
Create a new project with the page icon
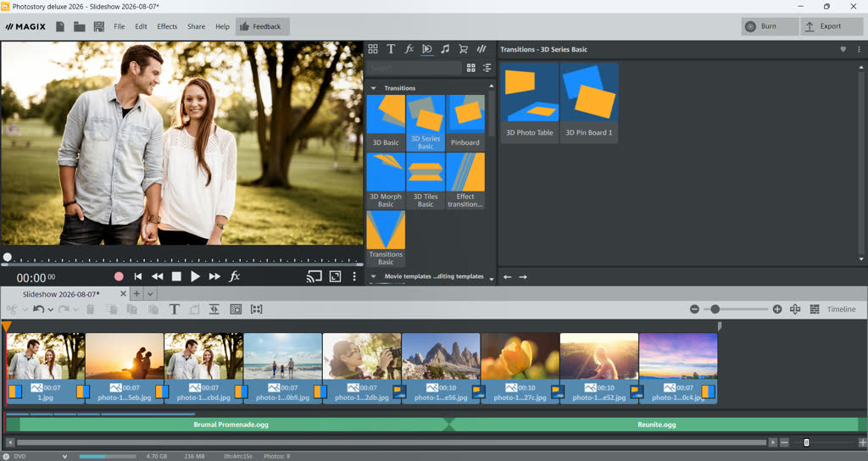(x=60, y=26)
